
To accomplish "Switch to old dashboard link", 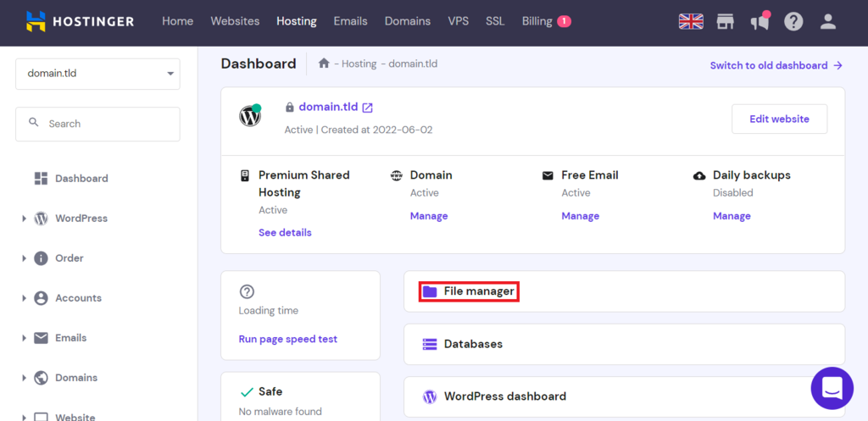I will (776, 65).
